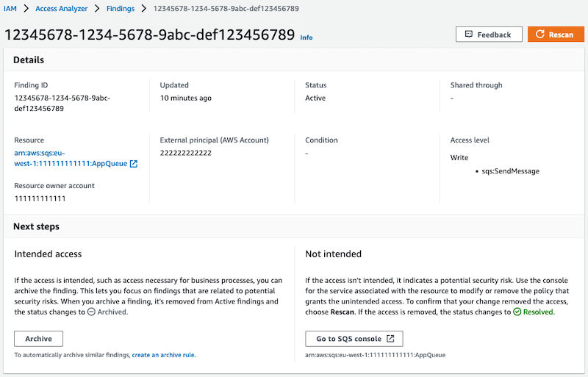The height and width of the screenshot is (377, 588).
Task: Click the 'Access level' label
Action: point(470,140)
